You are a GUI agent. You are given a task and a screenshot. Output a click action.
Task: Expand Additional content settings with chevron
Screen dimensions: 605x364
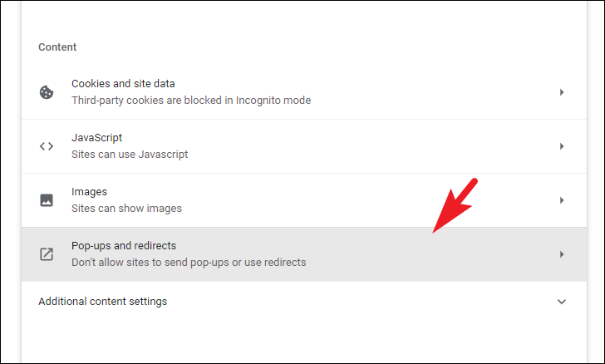click(x=562, y=302)
